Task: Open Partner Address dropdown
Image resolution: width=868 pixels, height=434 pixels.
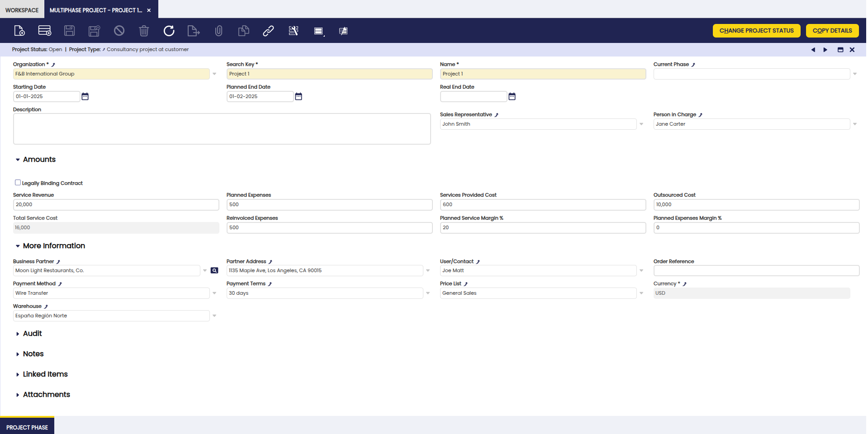Action: point(428,270)
